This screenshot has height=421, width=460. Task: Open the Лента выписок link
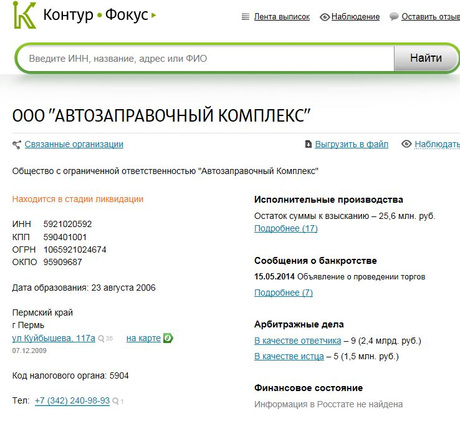click(282, 17)
